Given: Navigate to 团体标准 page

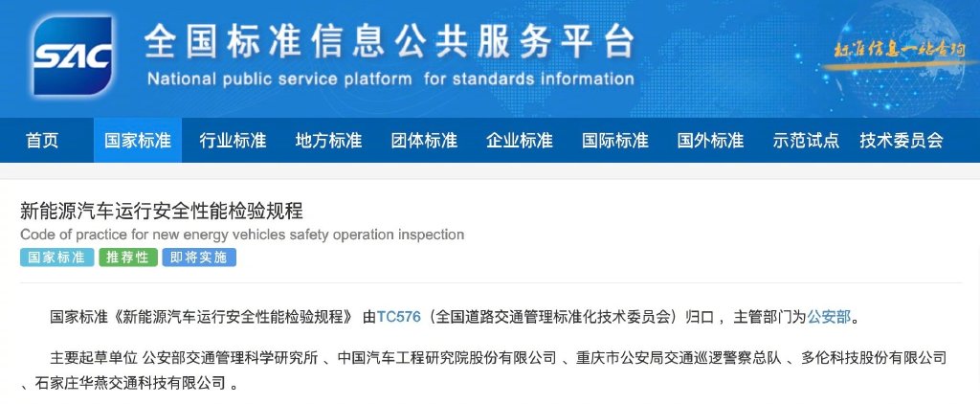Looking at the screenshot, I should point(424,140).
